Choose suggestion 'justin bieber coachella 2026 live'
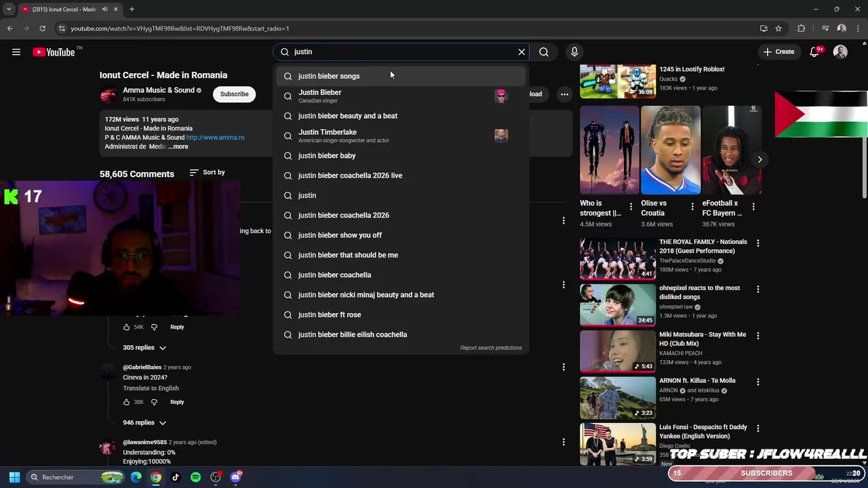The height and width of the screenshot is (488, 868). pos(401,176)
